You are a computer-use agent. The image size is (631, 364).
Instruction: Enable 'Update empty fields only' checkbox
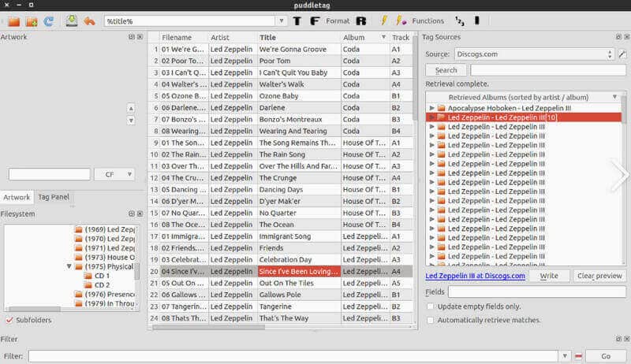(430, 306)
